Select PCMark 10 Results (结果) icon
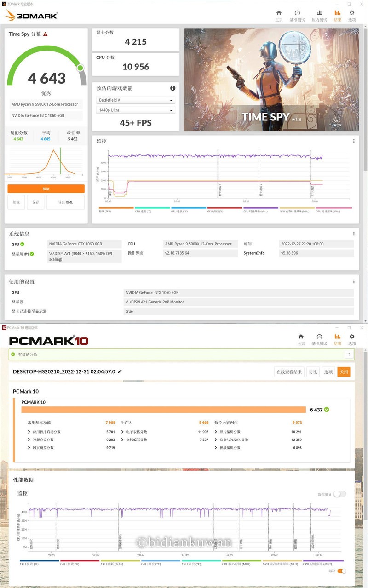This screenshot has width=368, height=588. pos(338,337)
